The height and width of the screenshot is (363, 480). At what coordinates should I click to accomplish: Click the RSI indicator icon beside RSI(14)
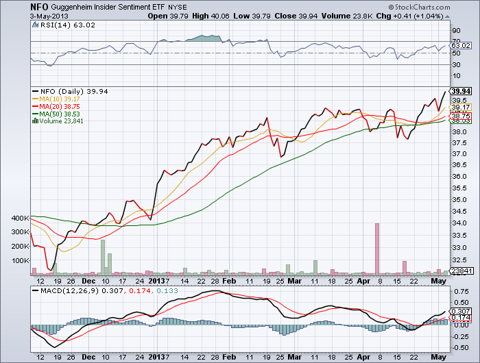coord(35,25)
